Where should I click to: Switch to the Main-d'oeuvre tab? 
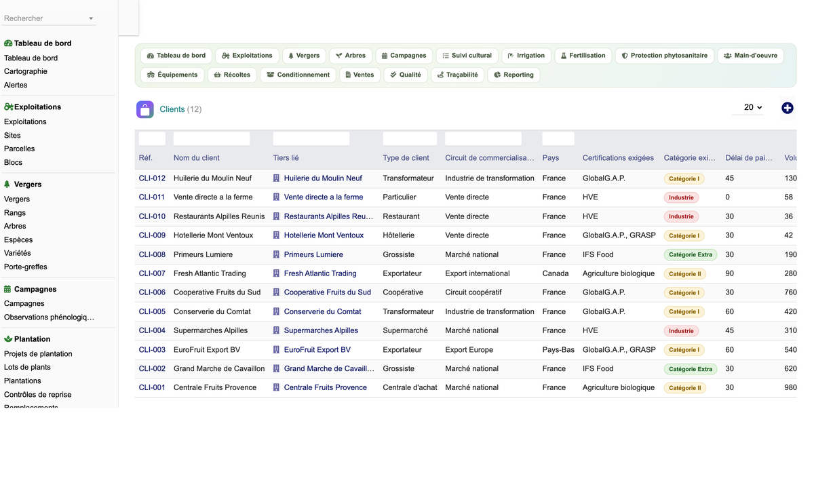point(750,56)
